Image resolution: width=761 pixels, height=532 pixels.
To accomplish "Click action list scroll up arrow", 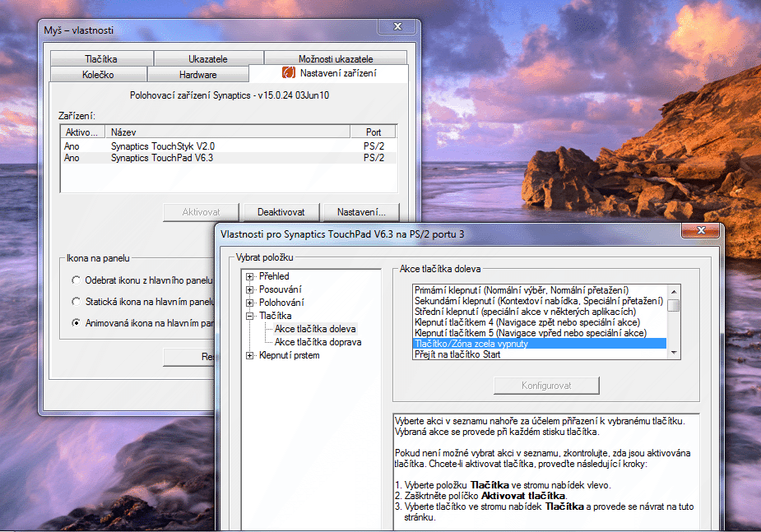I will [674, 291].
